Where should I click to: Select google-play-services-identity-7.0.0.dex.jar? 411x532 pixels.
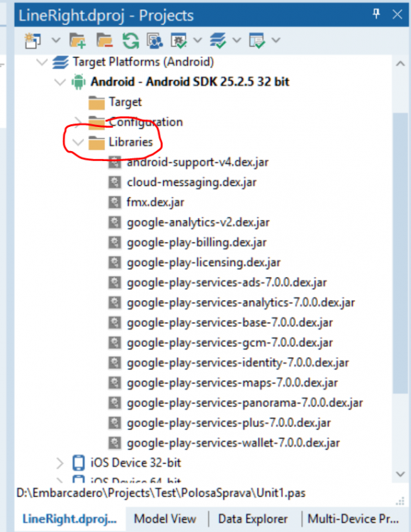pos(238,362)
